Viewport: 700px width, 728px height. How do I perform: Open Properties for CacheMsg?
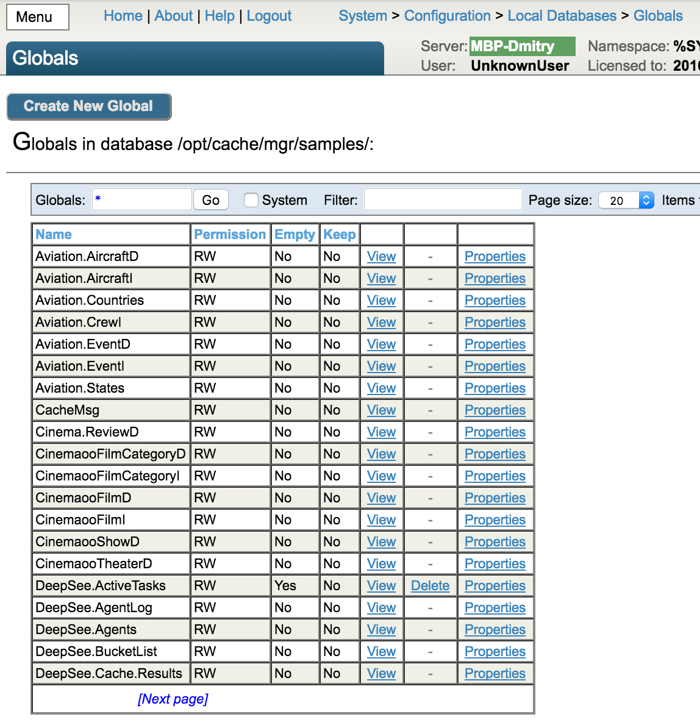tap(495, 410)
